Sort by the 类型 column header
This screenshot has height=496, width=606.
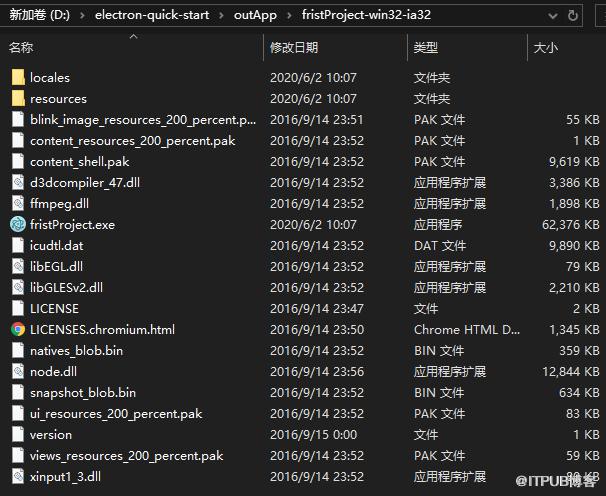point(426,48)
